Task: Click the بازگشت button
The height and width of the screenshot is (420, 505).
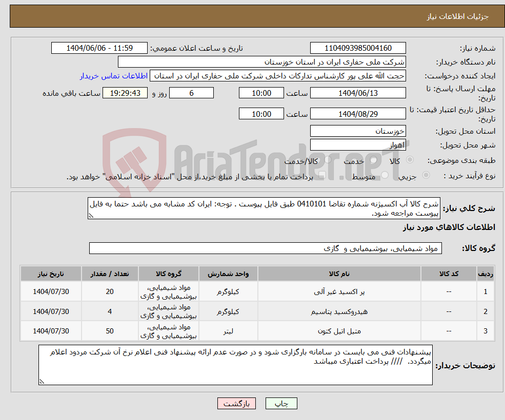Action: tap(236, 403)
